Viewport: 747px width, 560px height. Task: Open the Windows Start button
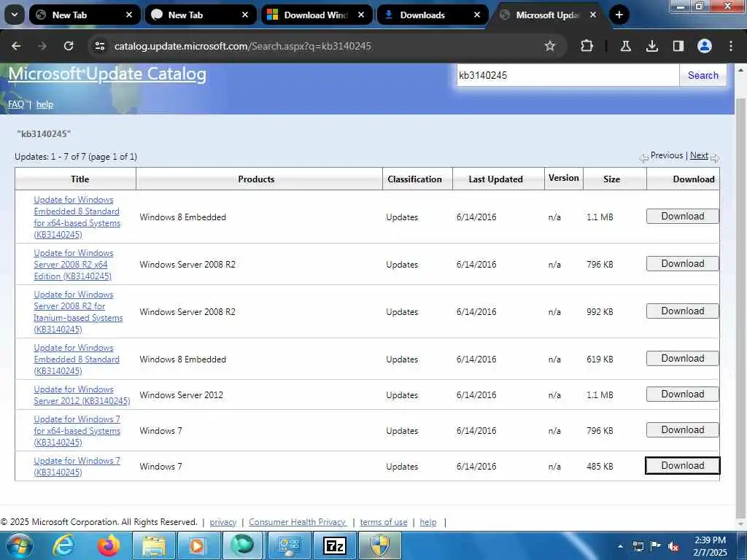[18, 545]
